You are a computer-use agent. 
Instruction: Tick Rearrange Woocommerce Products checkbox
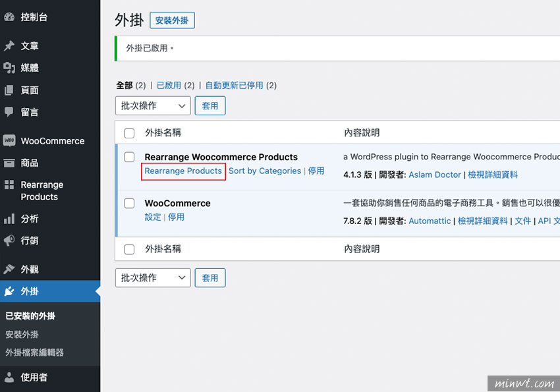[x=129, y=157]
